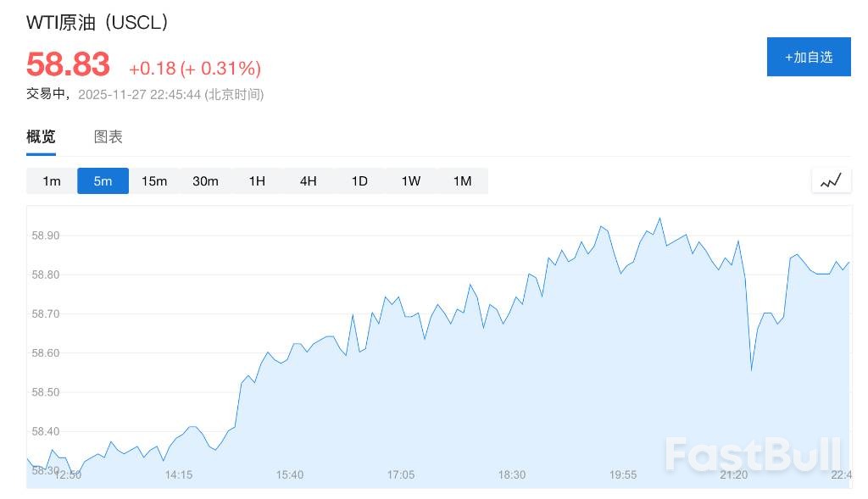The width and height of the screenshot is (868, 499).
Task: Change to 1W weekly view
Action: pyautogui.click(x=411, y=180)
